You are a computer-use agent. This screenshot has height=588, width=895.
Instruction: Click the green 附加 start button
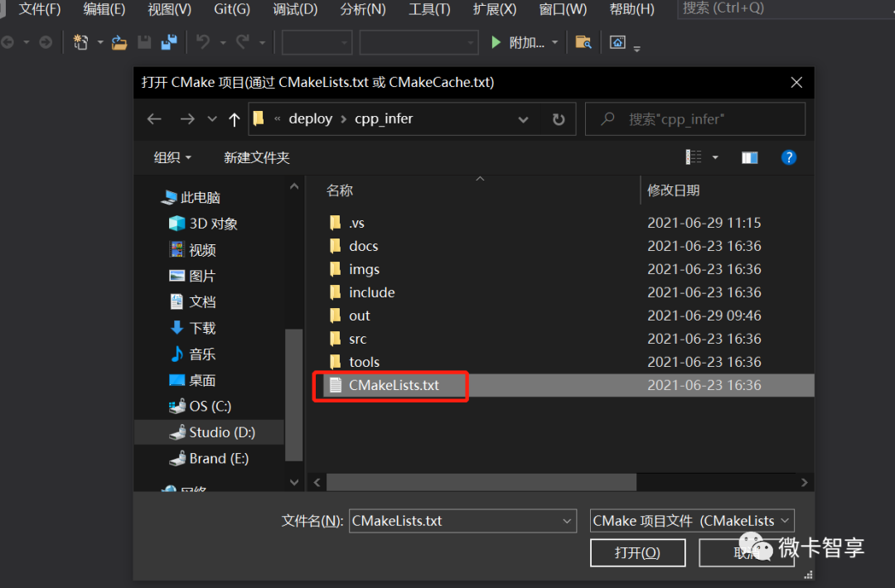pos(518,42)
